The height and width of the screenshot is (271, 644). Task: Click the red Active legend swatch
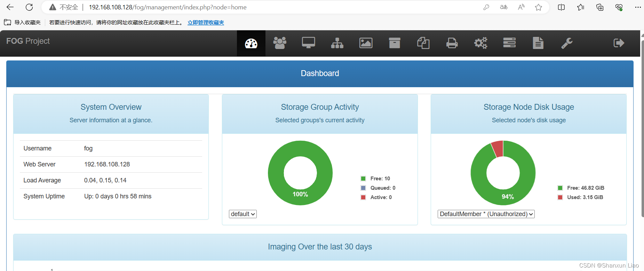[x=363, y=197]
